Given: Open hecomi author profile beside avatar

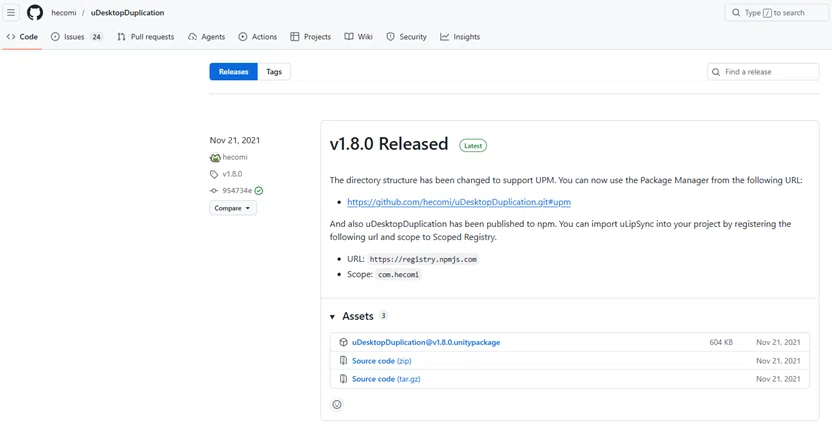Looking at the screenshot, I should [x=235, y=157].
